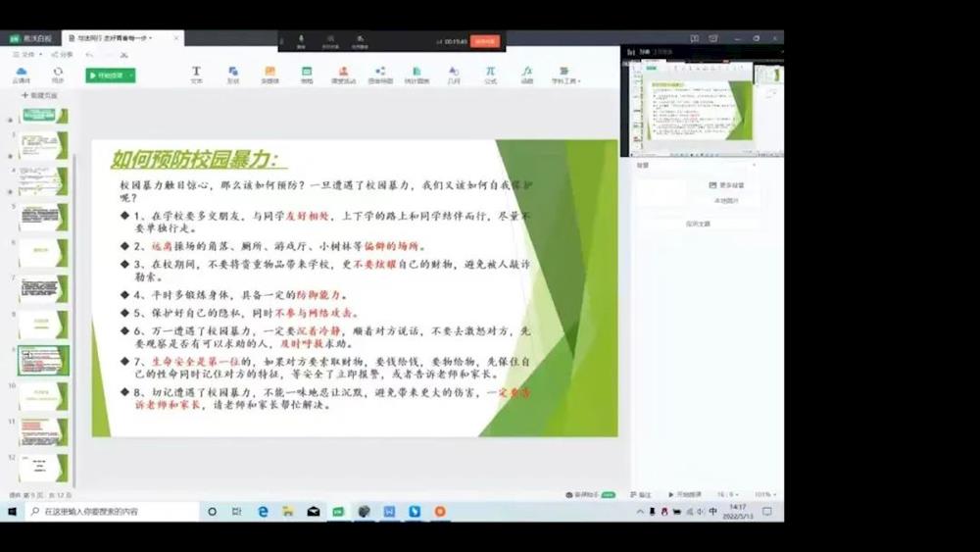The width and height of the screenshot is (980, 552).
Task: Select slide thumbnail number 12
Action: pos(43,468)
